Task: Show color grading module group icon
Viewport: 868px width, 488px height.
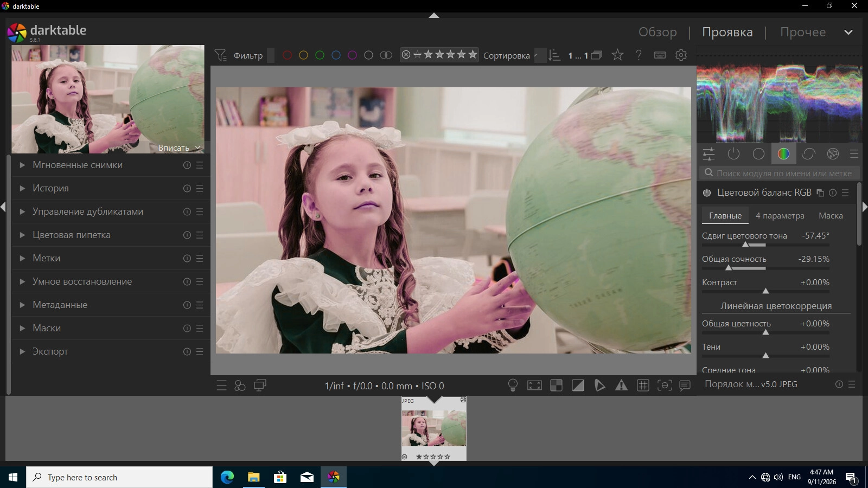Action: click(783, 154)
